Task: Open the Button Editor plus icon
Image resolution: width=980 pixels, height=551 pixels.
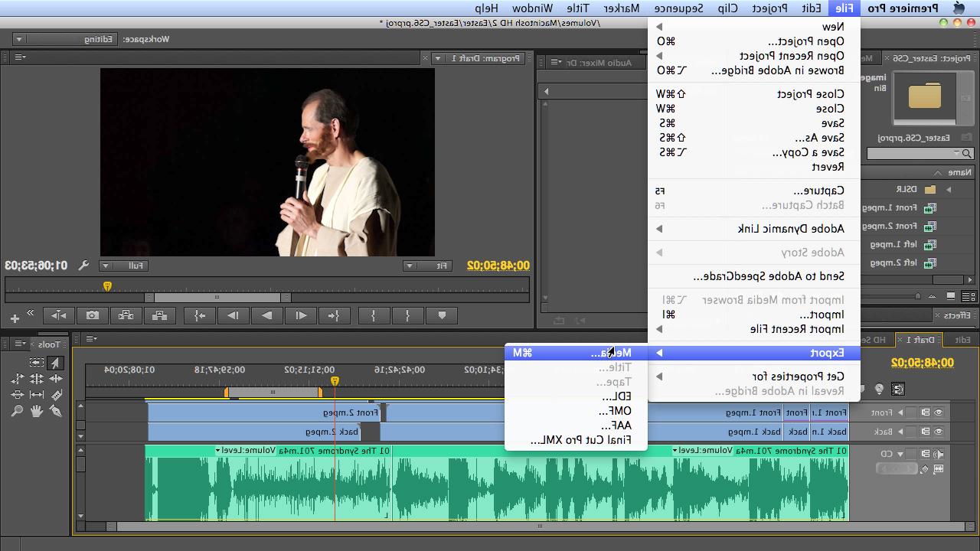Action: coord(14,318)
